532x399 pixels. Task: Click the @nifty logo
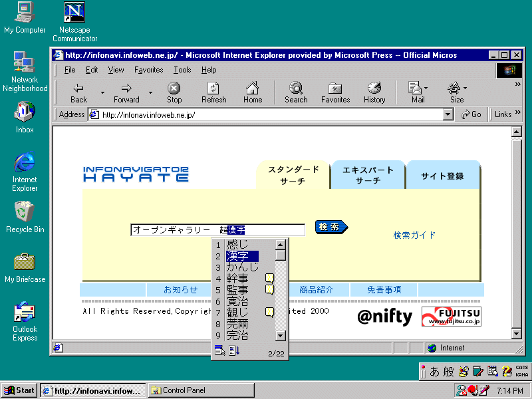click(x=384, y=317)
